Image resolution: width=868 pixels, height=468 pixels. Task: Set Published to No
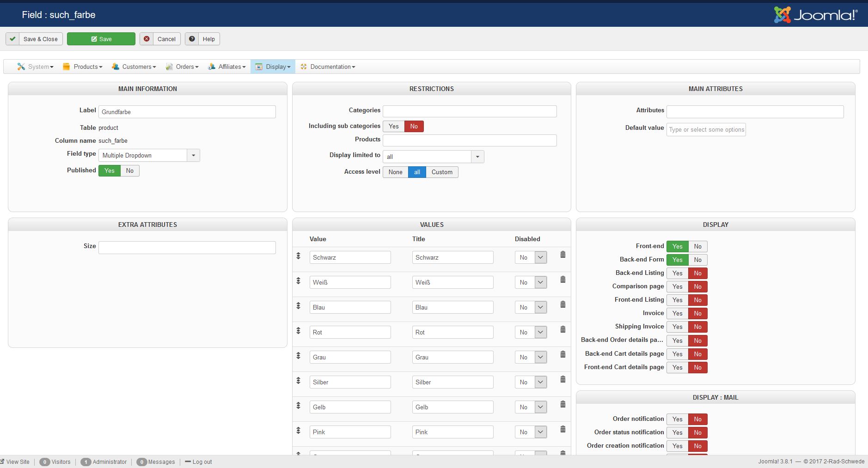pos(130,170)
